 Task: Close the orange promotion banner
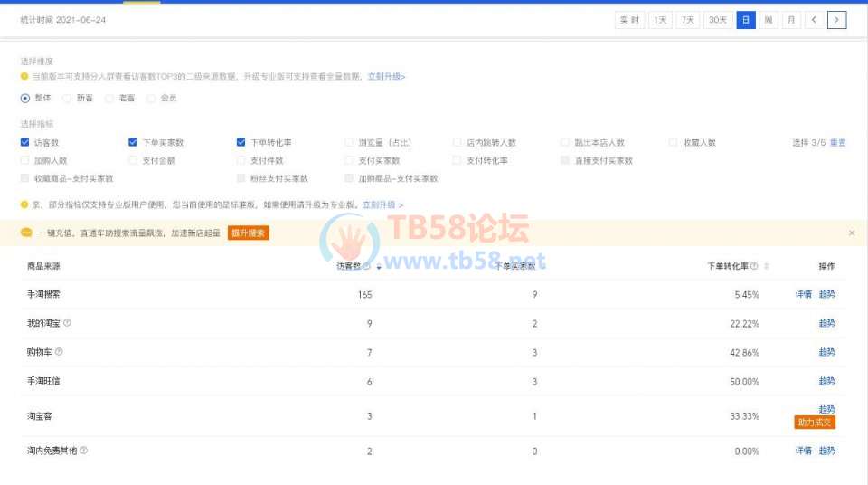pos(851,233)
